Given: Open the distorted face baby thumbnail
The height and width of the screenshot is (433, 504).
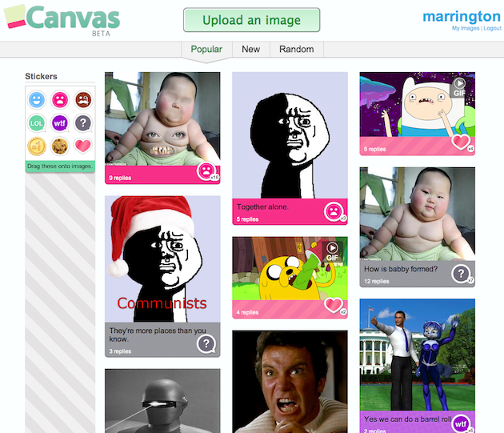Looking at the screenshot, I should (162, 118).
